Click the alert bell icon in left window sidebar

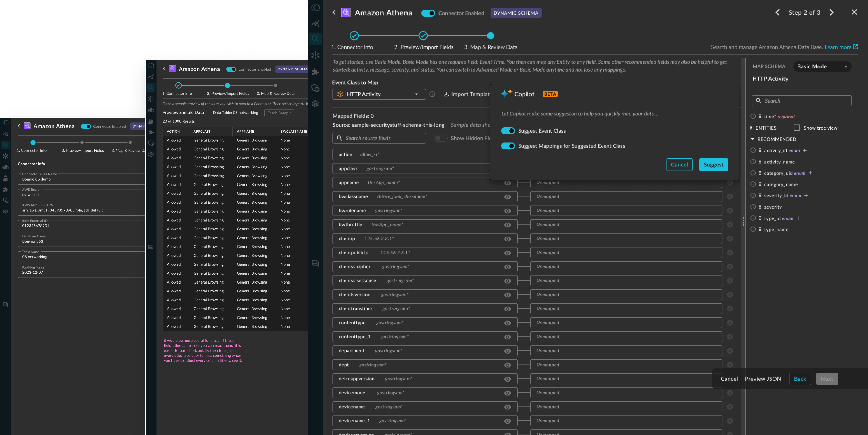point(6,178)
